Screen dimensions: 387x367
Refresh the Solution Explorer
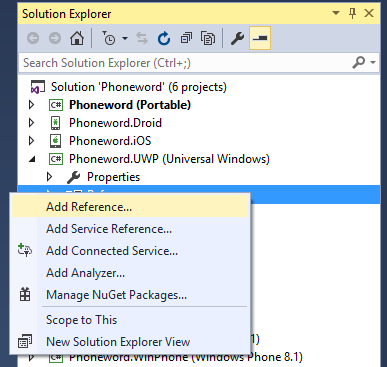164,38
